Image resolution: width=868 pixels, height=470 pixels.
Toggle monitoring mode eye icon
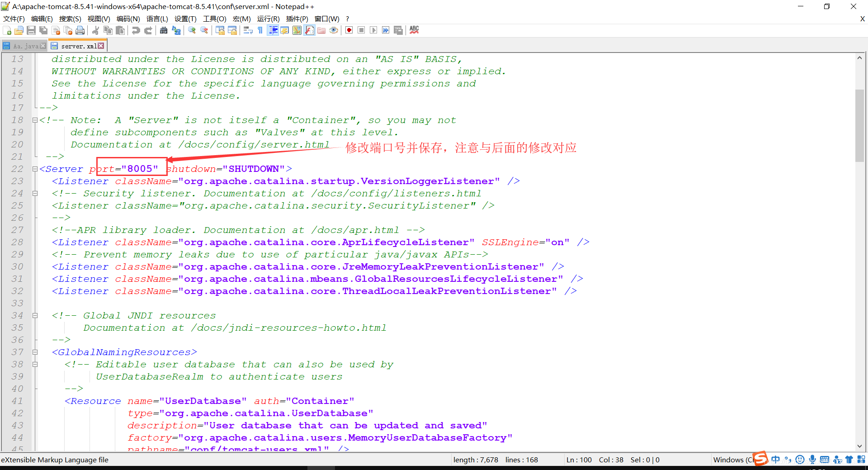[x=334, y=30]
